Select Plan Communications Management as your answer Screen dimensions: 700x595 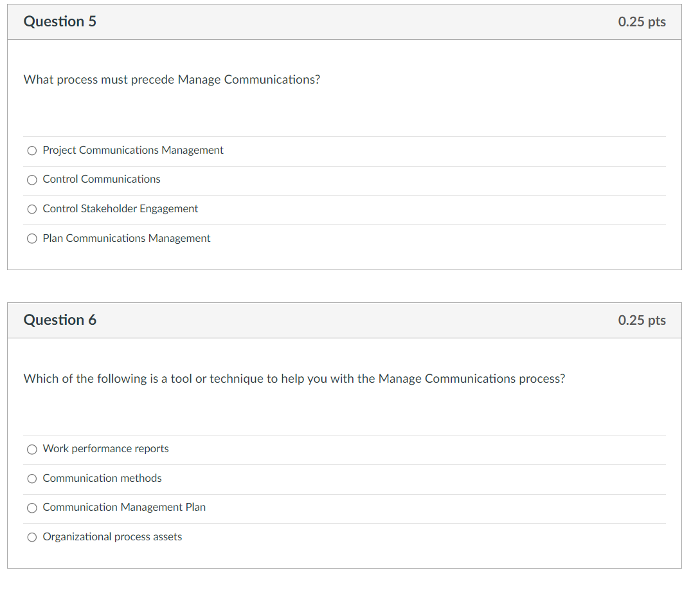31,239
